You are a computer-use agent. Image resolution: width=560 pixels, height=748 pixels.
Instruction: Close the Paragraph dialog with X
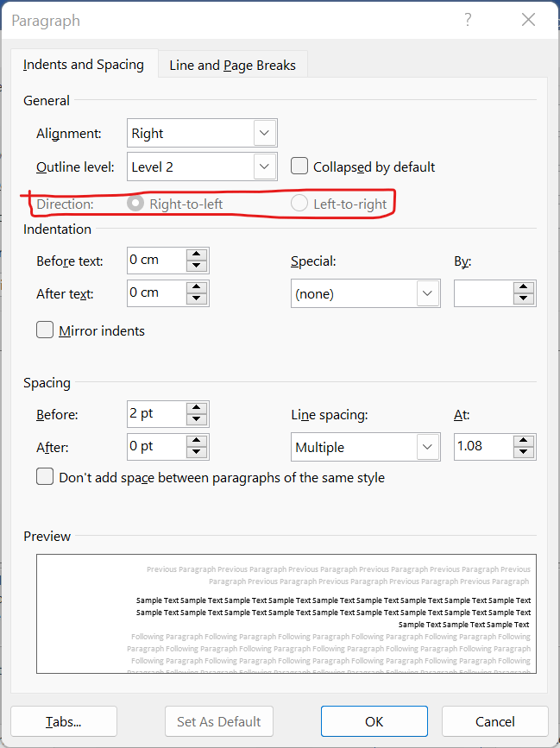point(529,20)
